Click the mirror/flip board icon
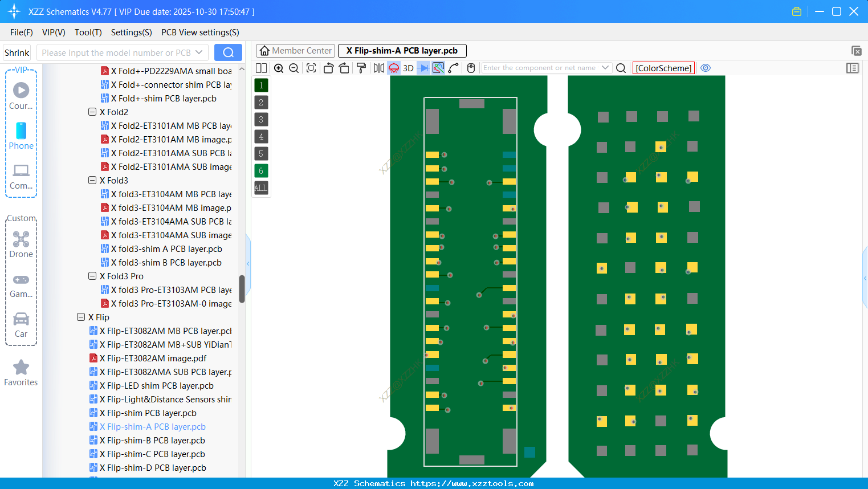The width and height of the screenshot is (868, 489). pos(378,68)
